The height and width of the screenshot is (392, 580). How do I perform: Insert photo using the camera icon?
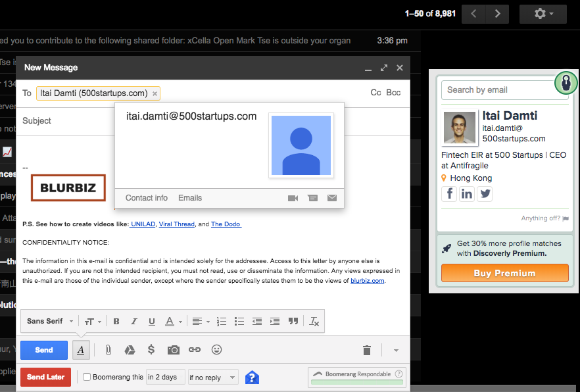click(x=173, y=350)
